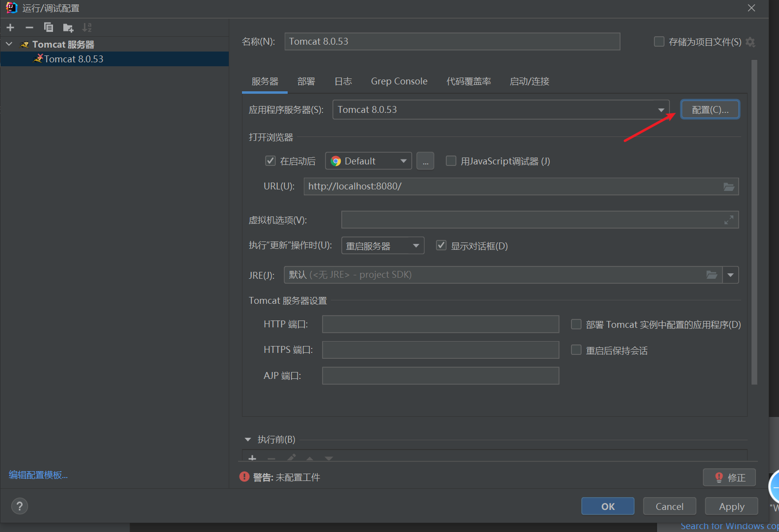Enable the JavaScript debugger checkbox

pyautogui.click(x=451, y=161)
